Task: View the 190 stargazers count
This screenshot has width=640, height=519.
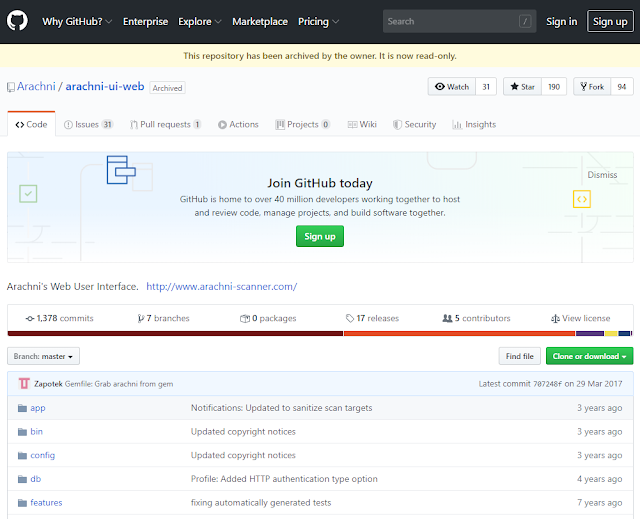Action: pos(554,86)
